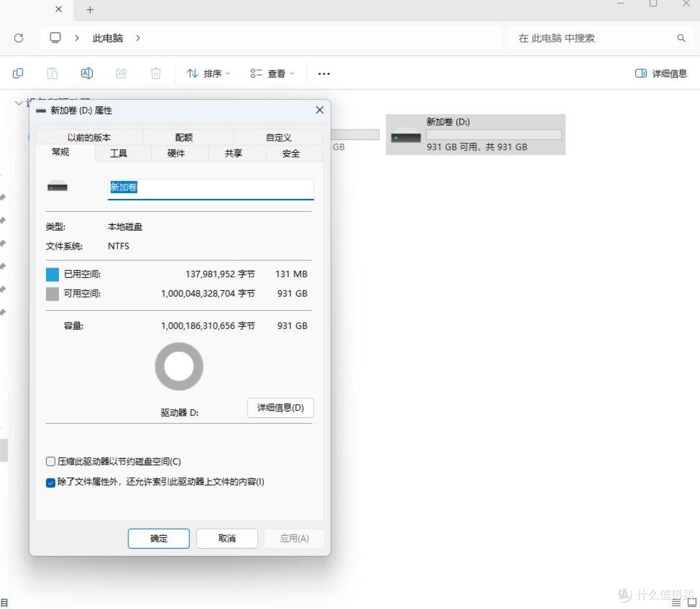Image resolution: width=700 pixels, height=609 pixels.
Task: Switch to the 配额 tab
Action: pos(184,137)
